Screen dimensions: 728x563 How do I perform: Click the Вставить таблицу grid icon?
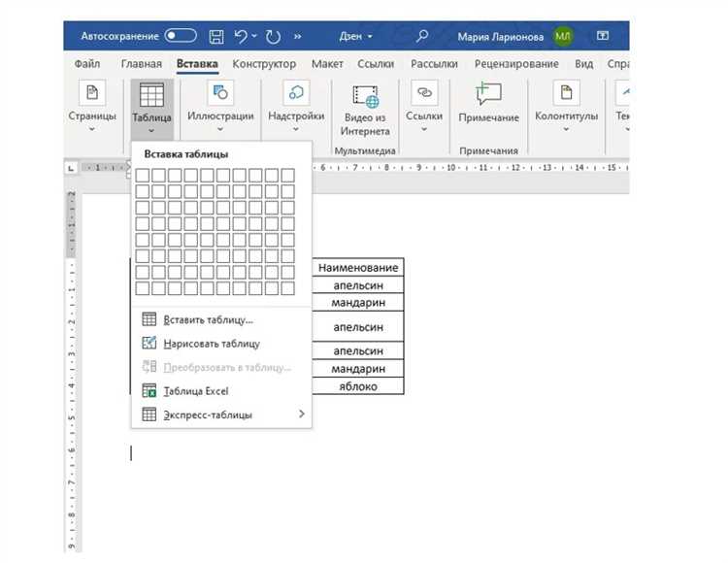[x=149, y=319]
